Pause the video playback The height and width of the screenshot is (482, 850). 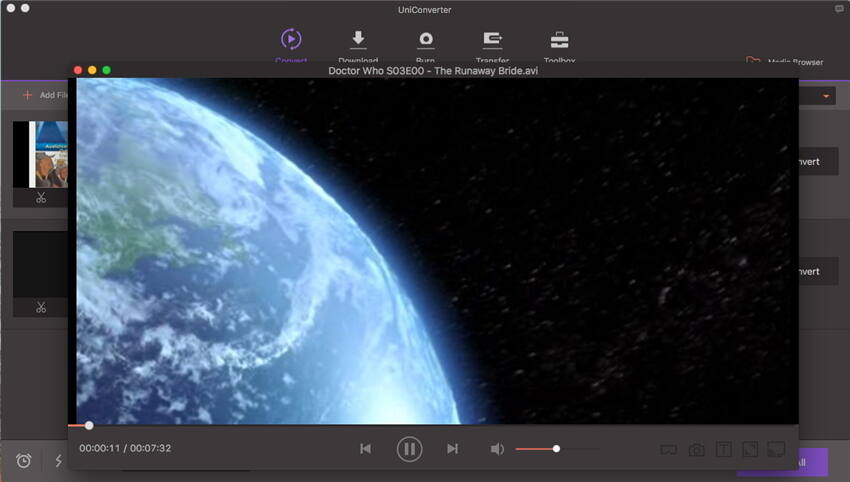[409, 449]
